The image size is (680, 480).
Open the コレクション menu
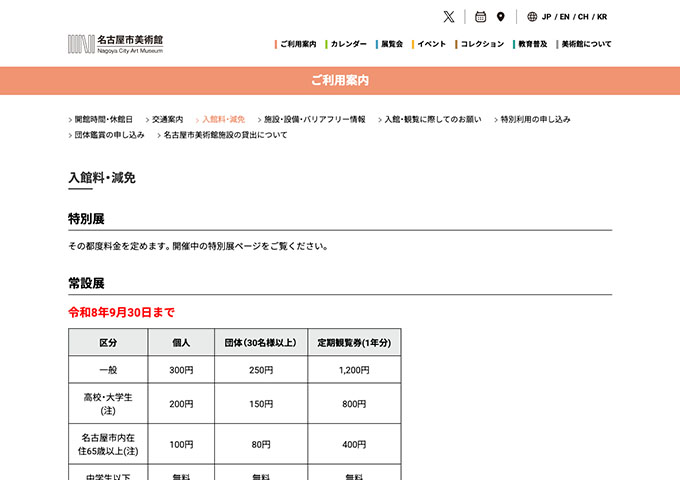[x=480, y=44]
